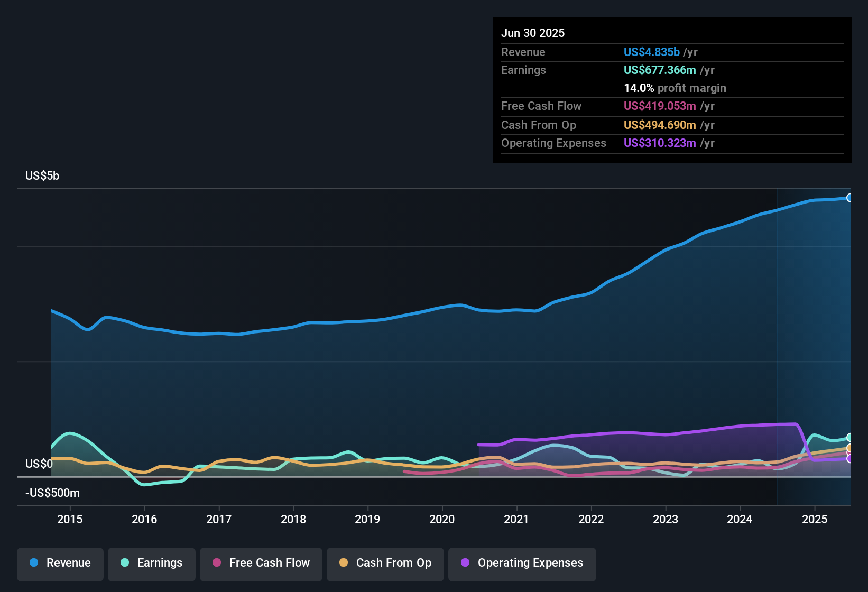Click the Earnings endpoint marker on chart

coord(850,438)
